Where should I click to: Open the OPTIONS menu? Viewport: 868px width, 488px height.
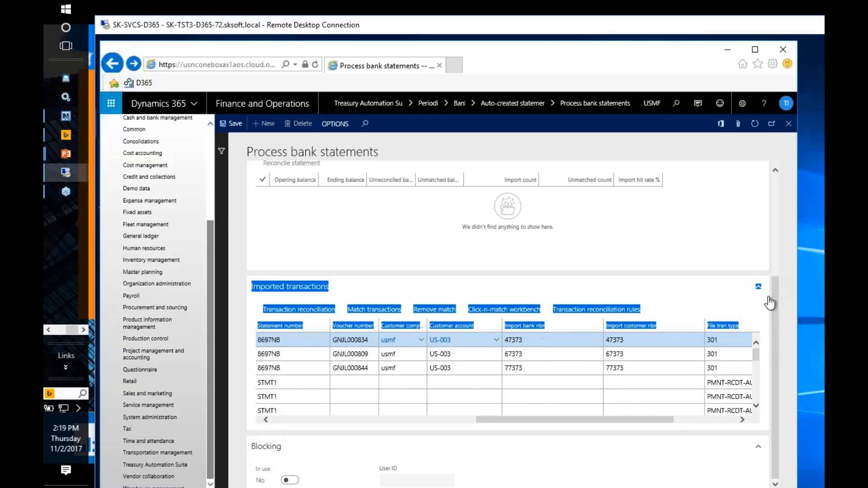[x=335, y=123]
